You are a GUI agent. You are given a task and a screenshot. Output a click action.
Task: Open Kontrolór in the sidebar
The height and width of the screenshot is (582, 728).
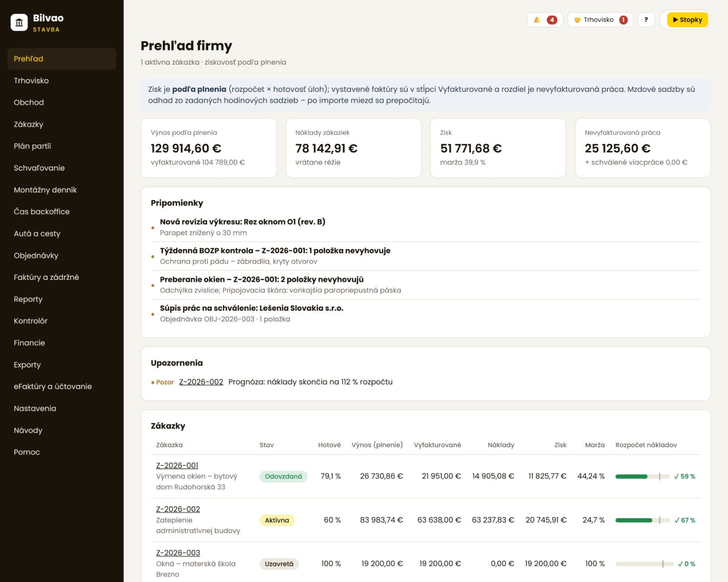click(x=61, y=321)
